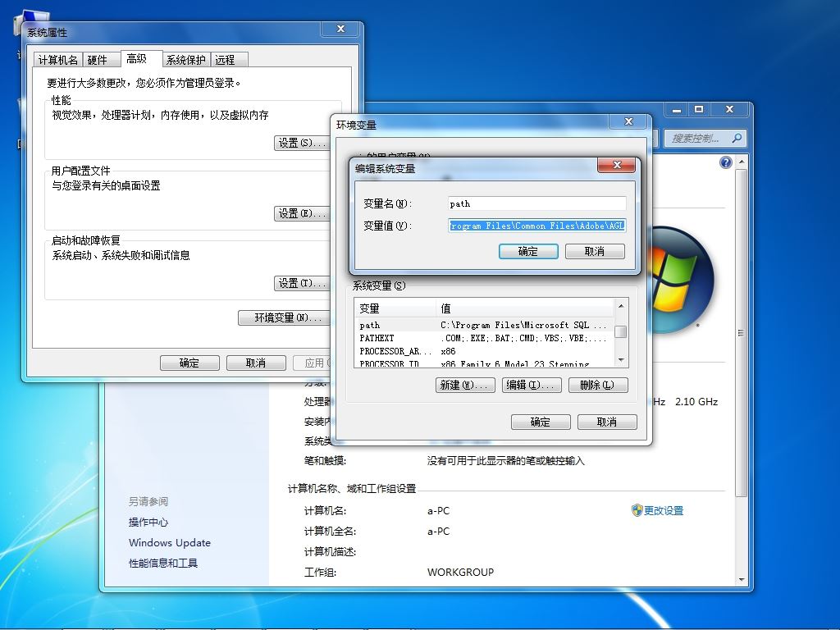840x630 pixels.
Task: Click the 值 column header
Action: (x=524, y=308)
